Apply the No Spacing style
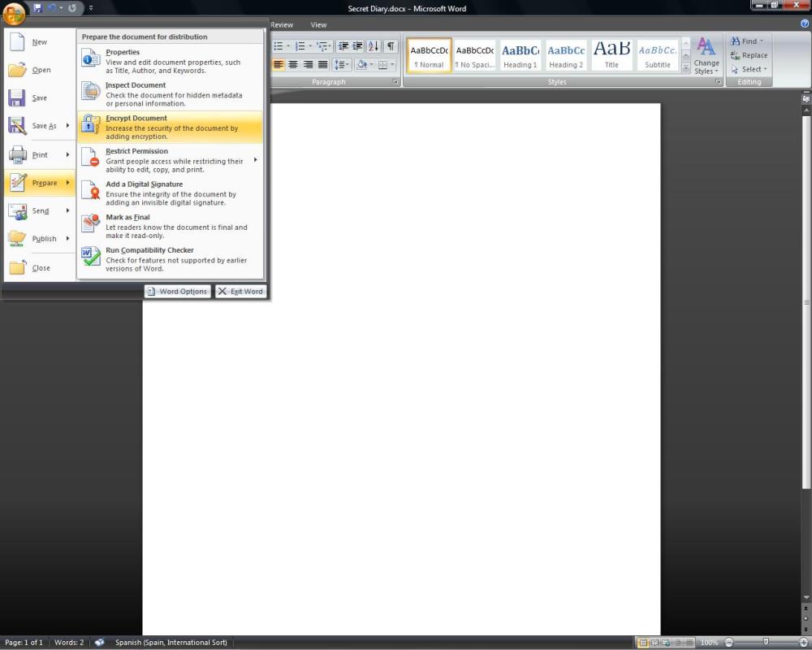 [x=475, y=55]
